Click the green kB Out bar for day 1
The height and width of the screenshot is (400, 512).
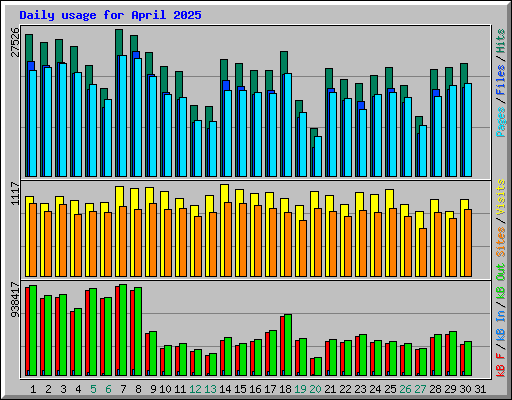click(x=33, y=330)
